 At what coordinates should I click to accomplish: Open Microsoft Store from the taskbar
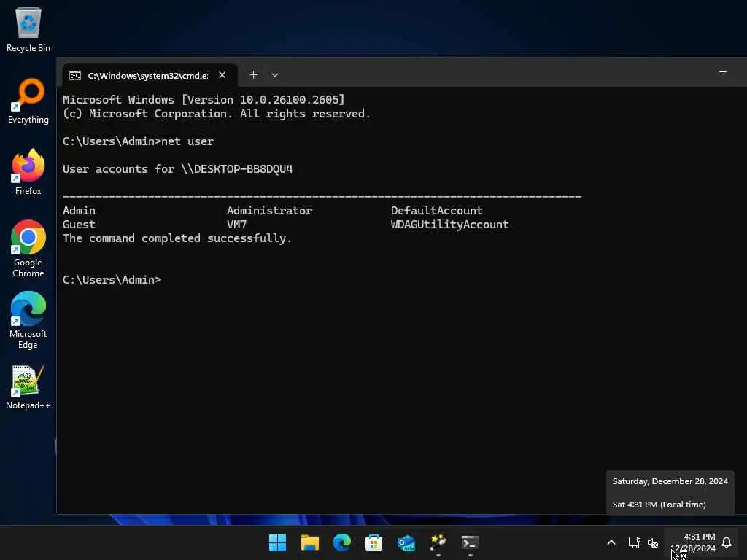373,542
